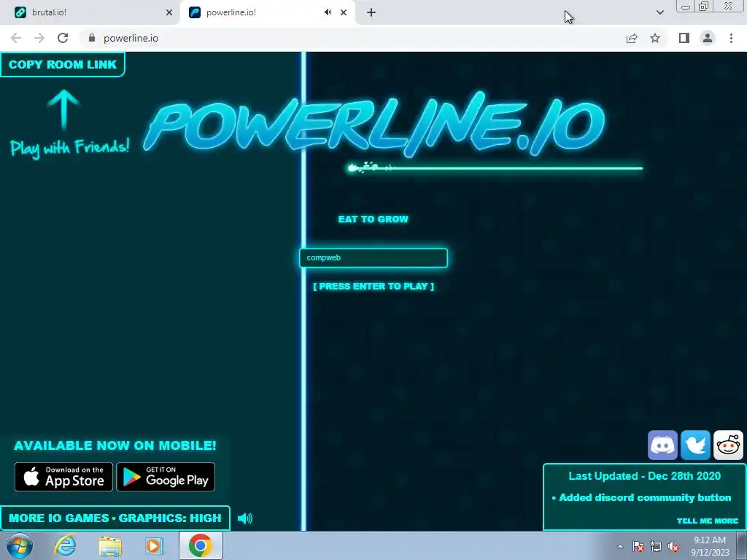Open the More IO Games link
747x560 pixels.
pos(58,518)
